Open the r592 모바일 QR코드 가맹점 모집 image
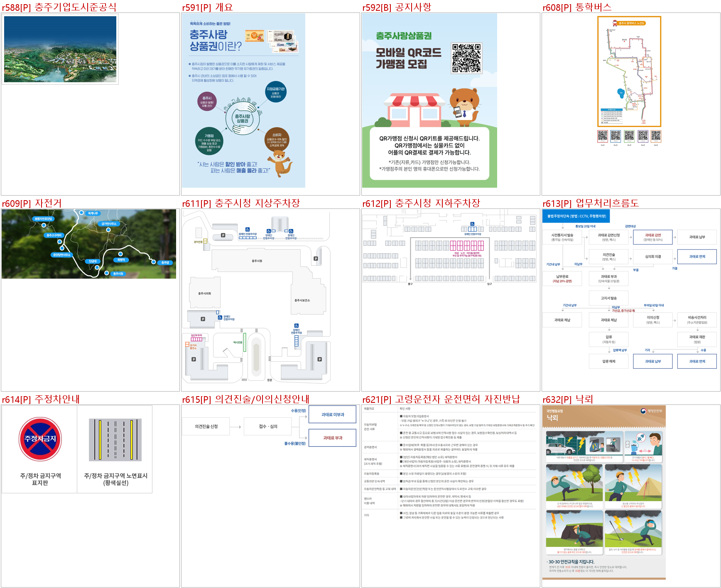The image size is (721, 588). pos(429,100)
